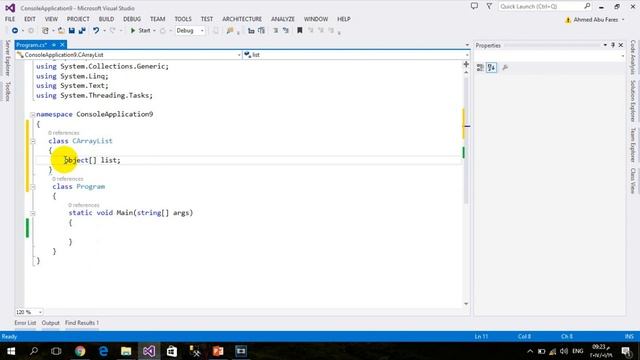
Task: Collapse the Main method block
Action: 33,213
